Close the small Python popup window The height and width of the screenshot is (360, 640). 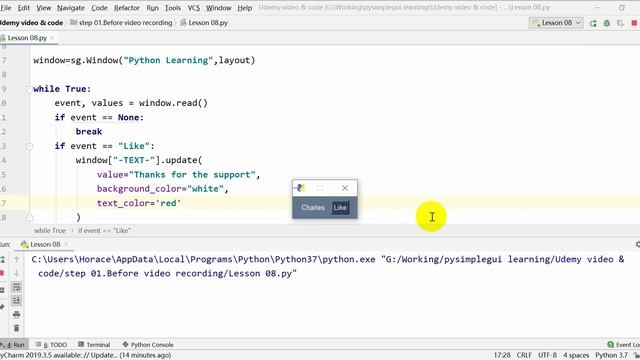pos(345,188)
